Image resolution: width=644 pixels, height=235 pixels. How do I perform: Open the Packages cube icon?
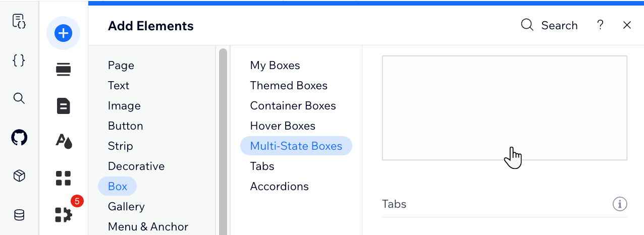[19, 176]
